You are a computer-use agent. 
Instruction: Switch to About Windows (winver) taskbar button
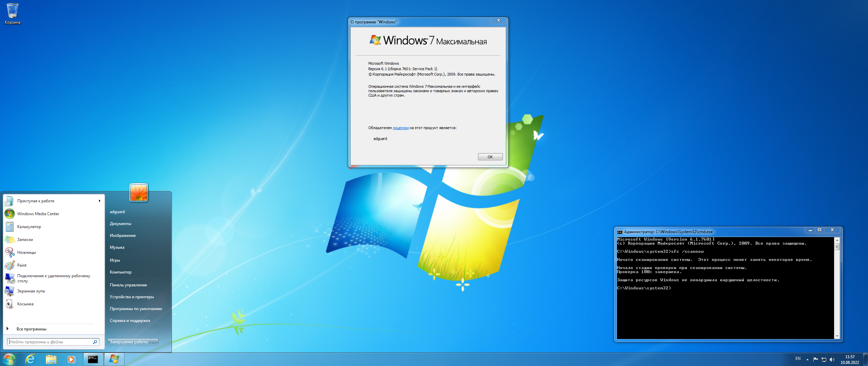(114, 359)
